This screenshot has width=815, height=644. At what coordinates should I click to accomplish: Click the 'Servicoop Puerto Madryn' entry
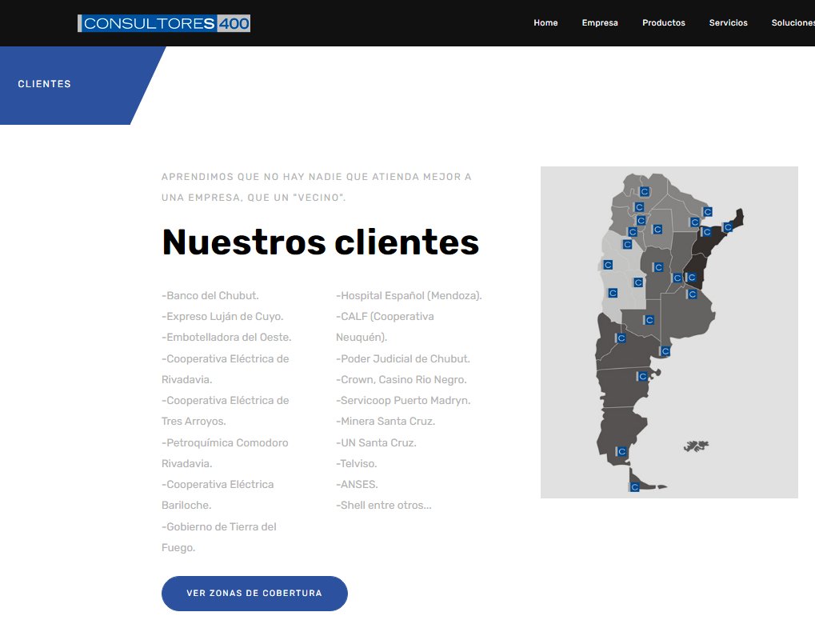point(403,400)
